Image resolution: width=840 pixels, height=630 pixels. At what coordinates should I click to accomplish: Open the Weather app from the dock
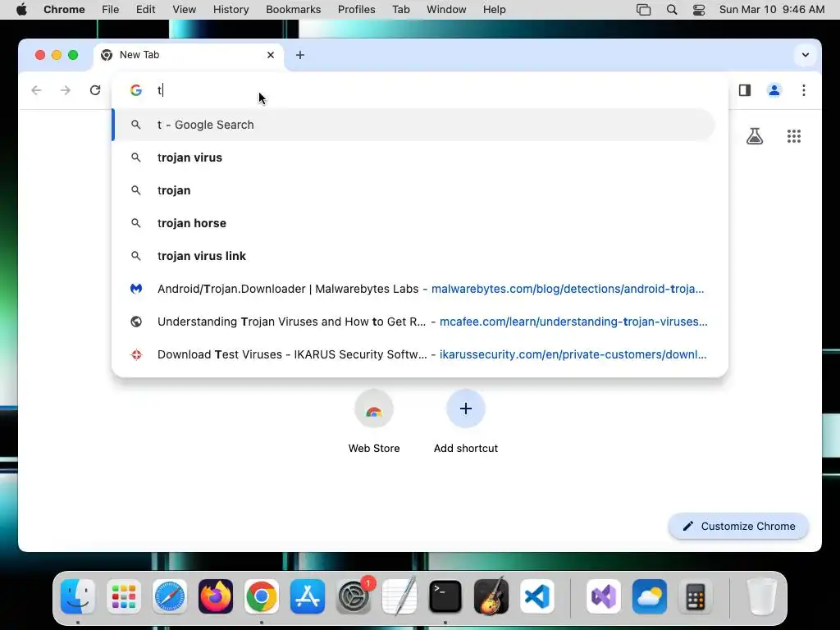pyautogui.click(x=650, y=596)
